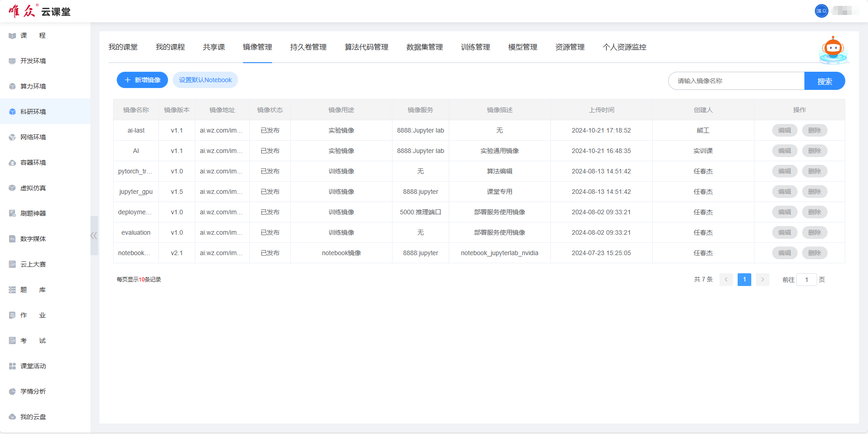The height and width of the screenshot is (434, 868).
Task: Go to next page of image list
Action: coord(763,280)
